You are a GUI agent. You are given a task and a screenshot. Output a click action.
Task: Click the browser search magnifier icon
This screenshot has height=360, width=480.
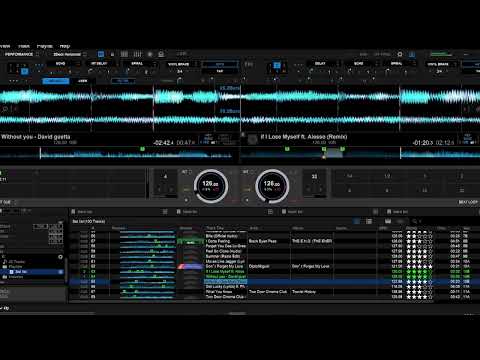tap(415, 221)
